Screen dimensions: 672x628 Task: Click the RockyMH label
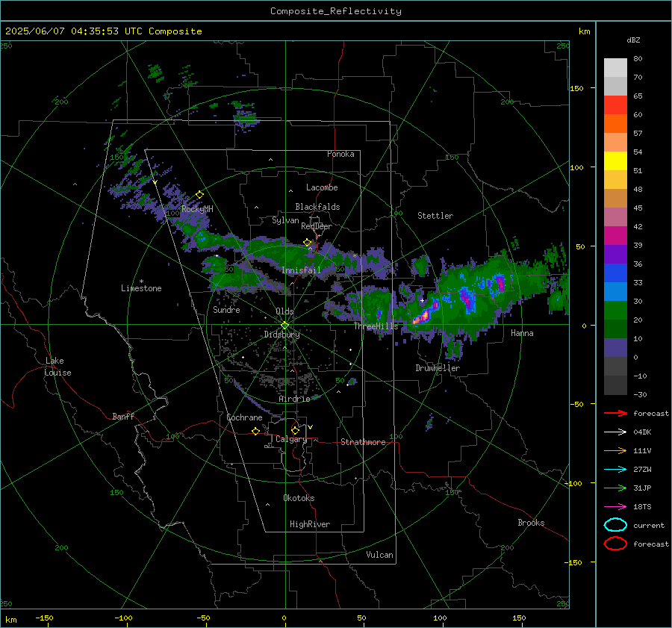[x=197, y=209]
